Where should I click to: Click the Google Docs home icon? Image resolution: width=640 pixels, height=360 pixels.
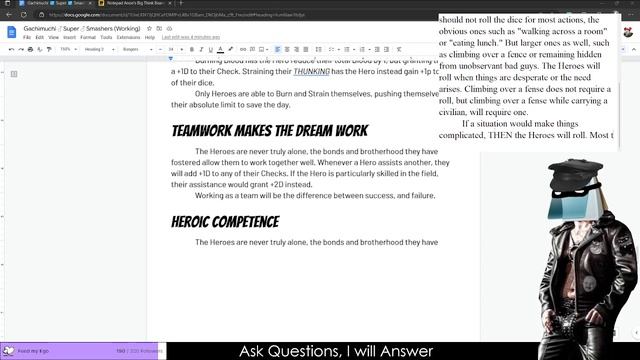tap(11, 32)
